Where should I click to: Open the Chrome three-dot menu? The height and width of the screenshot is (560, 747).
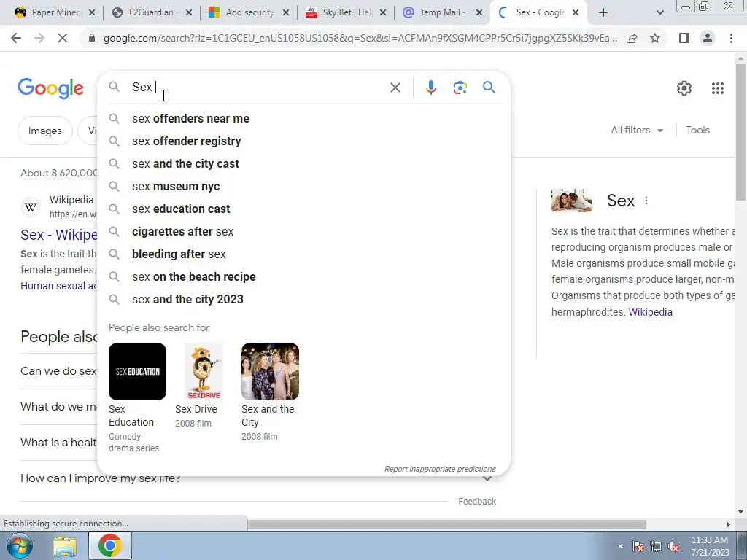pos(731,38)
